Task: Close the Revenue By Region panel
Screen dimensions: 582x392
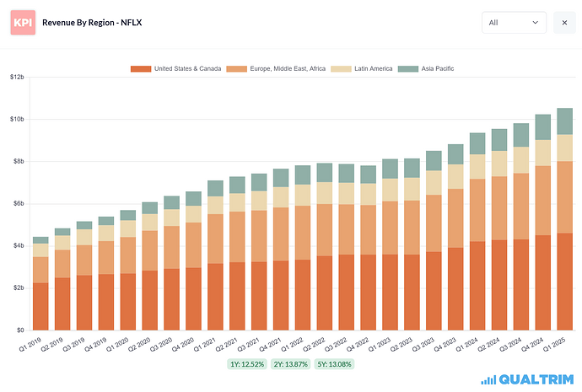Action: click(x=564, y=23)
